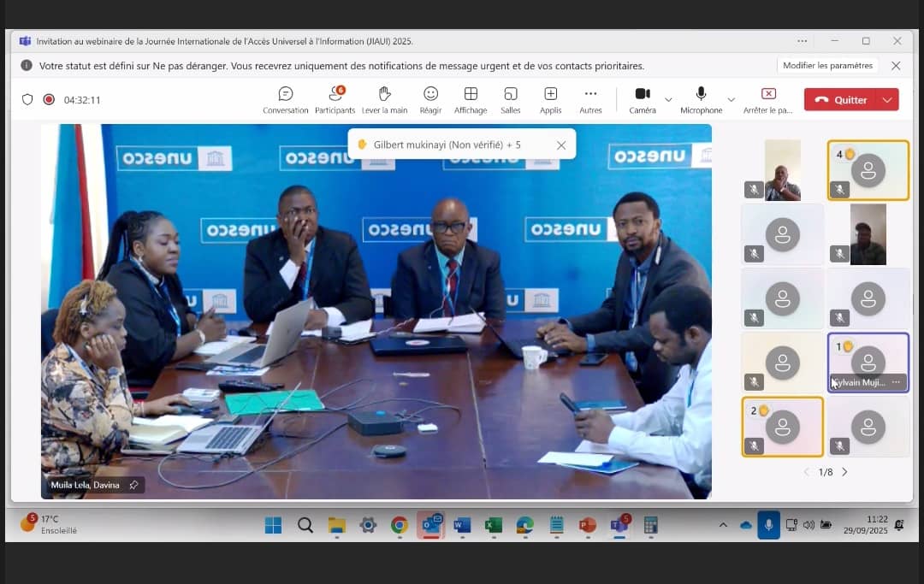The image size is (924, 584).
Task: Open Outlook from the Windows taskbar
Action: pyautogui.click(x=430, y=525)
